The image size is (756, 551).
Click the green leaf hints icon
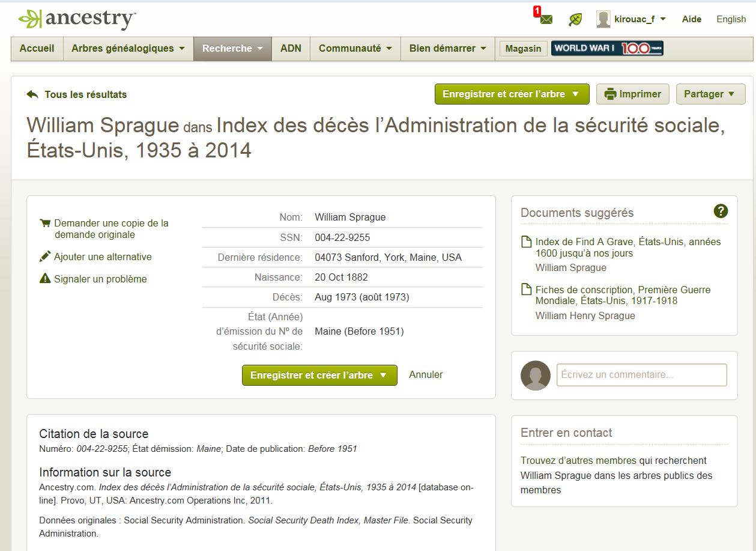click(x=575, y=19)
